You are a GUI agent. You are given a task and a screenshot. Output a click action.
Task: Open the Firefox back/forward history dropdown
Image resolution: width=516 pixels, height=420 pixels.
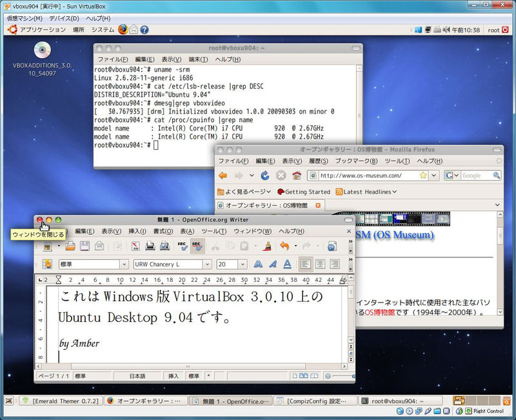(252, 175)
